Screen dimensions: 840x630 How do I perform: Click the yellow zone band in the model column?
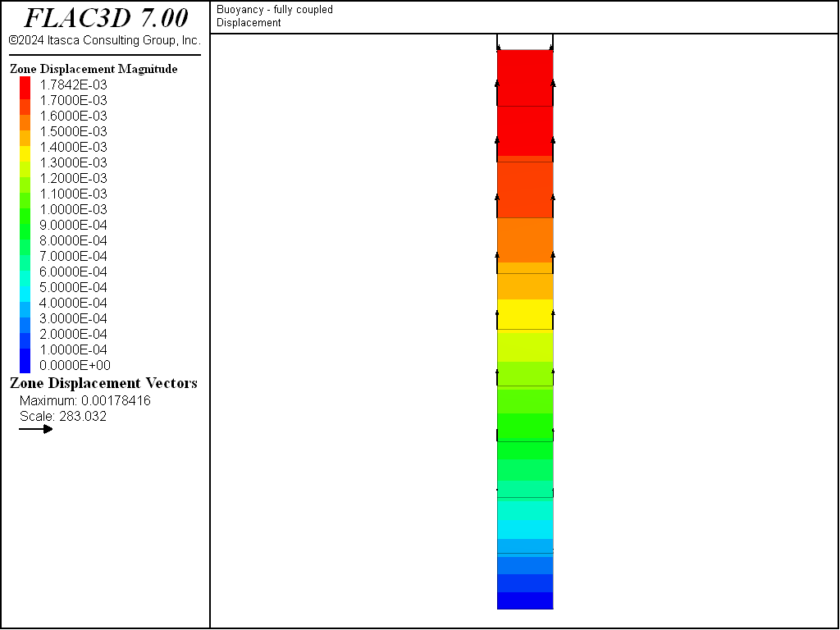(x=525, y=314)
